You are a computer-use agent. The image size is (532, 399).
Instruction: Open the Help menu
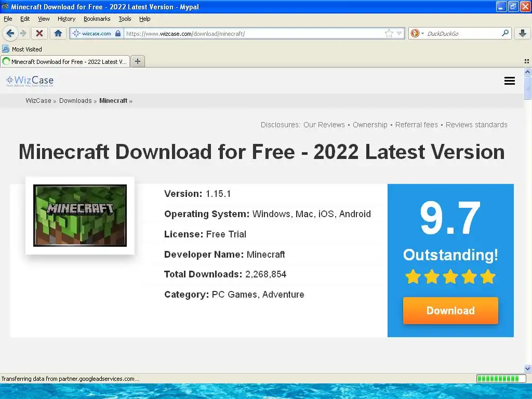(x=145, y=19)
